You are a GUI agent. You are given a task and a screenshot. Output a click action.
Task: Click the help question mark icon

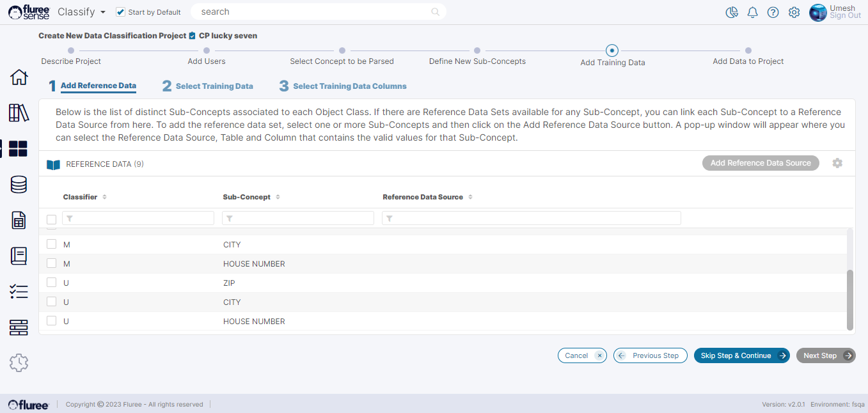(773, 13)
